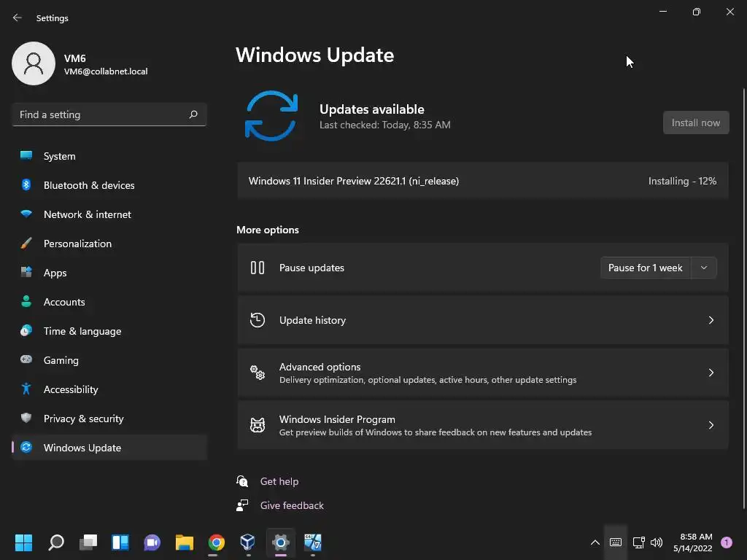Expand Windows Insider Program chevron
The height and width of the screenshot is (560, 747).
711,425
